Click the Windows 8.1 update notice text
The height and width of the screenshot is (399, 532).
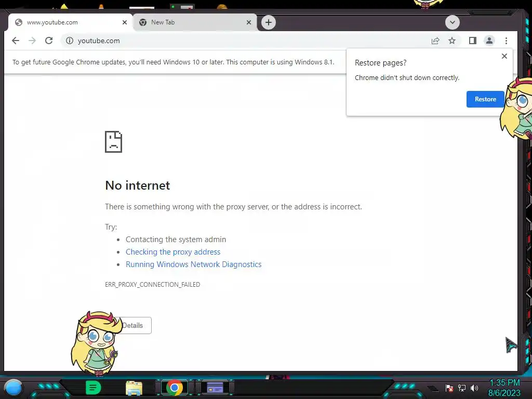(174, 62)
